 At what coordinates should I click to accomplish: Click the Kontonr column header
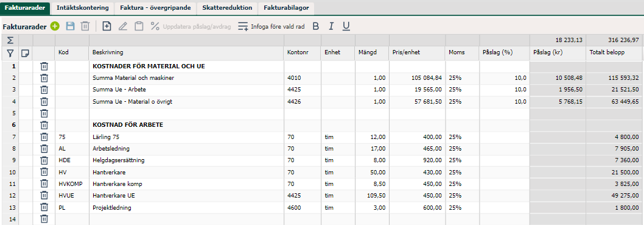click(303, 52)
